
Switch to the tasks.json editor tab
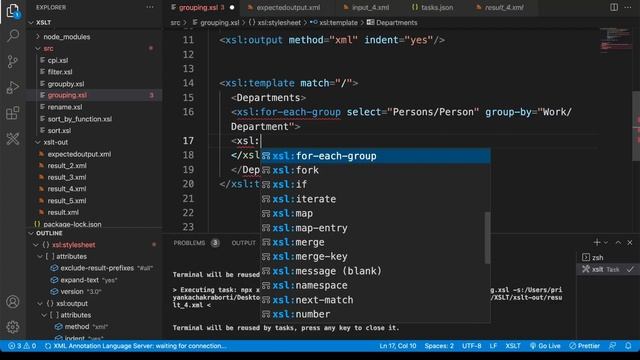[437, 7]
